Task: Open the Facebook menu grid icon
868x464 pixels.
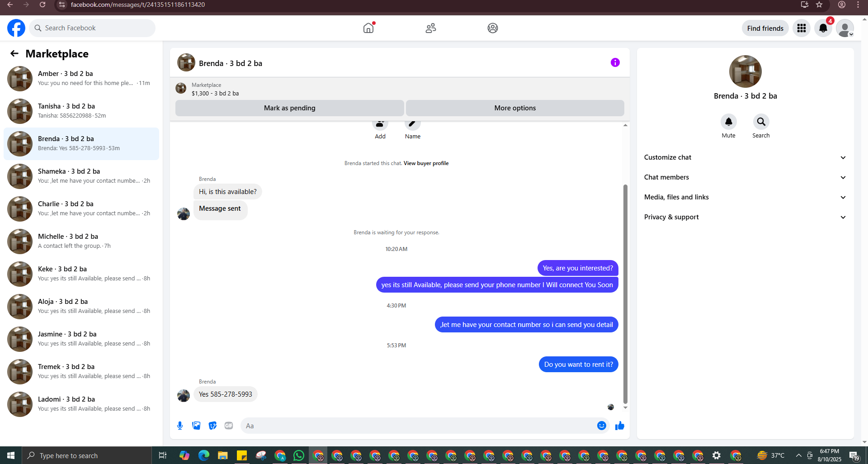Action: pyautogui.click(x=802, y=28)
